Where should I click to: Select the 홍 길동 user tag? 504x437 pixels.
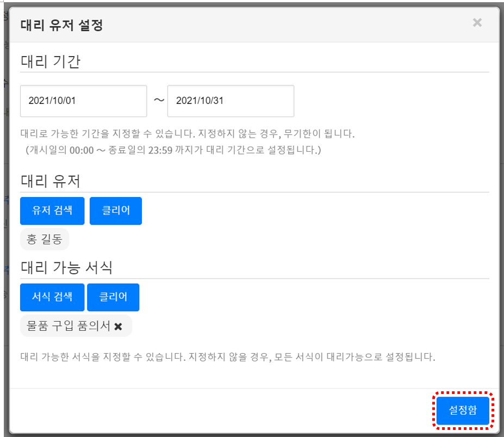point(45,239)
